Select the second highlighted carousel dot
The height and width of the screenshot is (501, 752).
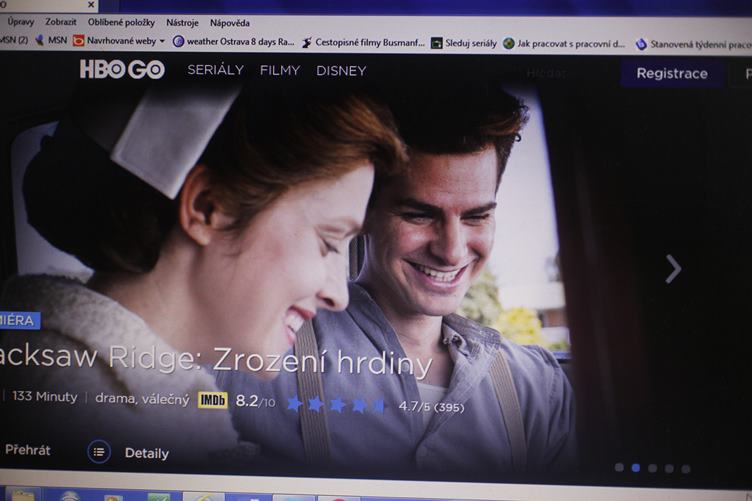click(636, 467)
